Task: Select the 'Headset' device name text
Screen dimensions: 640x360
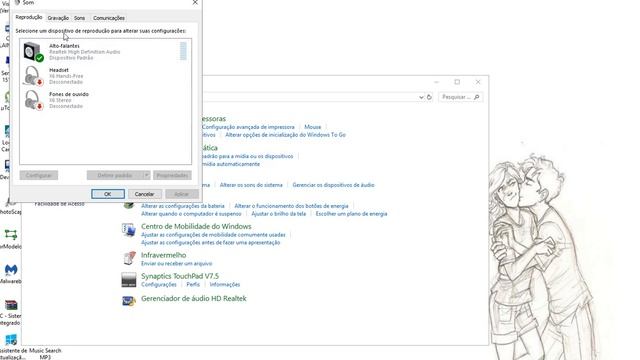Action: [x=59, y=70]
